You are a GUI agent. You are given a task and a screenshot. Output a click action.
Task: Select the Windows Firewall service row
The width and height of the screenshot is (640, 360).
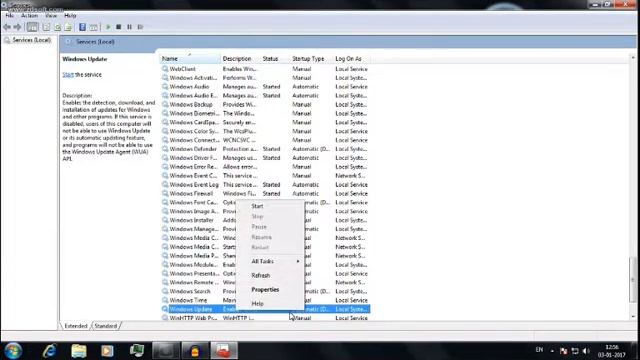pyautogui.click(x=265, y=193)
